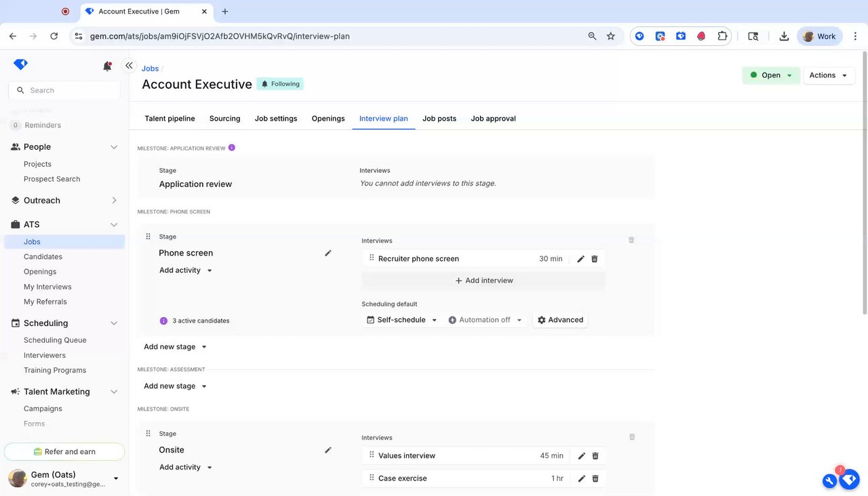
Task: Expand the job status Open dropdown
Action: coord(771,75)
